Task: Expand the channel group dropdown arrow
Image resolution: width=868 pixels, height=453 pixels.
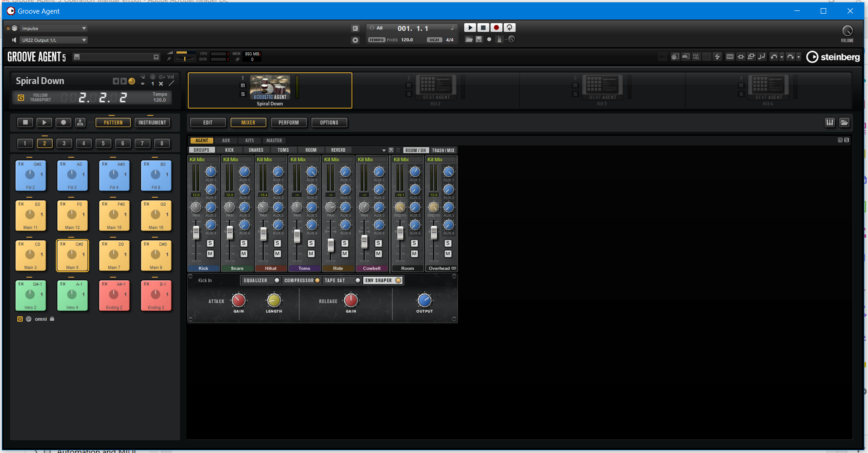Action: pos(384,150)
